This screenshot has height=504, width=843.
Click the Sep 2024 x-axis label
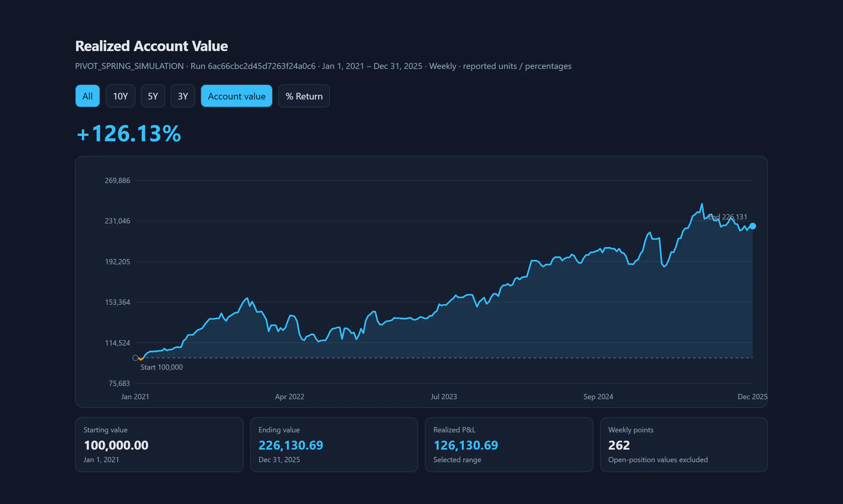tap(598, 397)
